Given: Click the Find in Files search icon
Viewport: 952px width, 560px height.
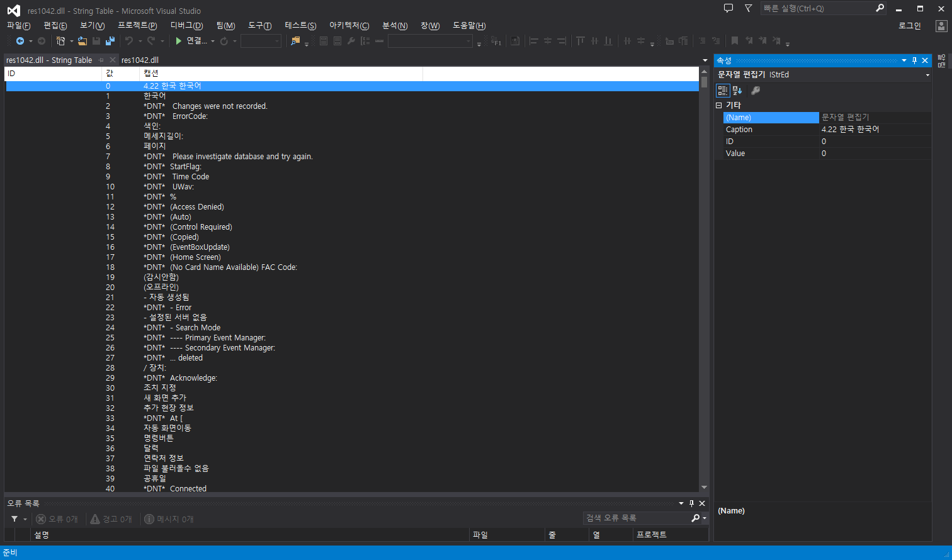Looking at the screenshot, I should [x=295, y=40].
